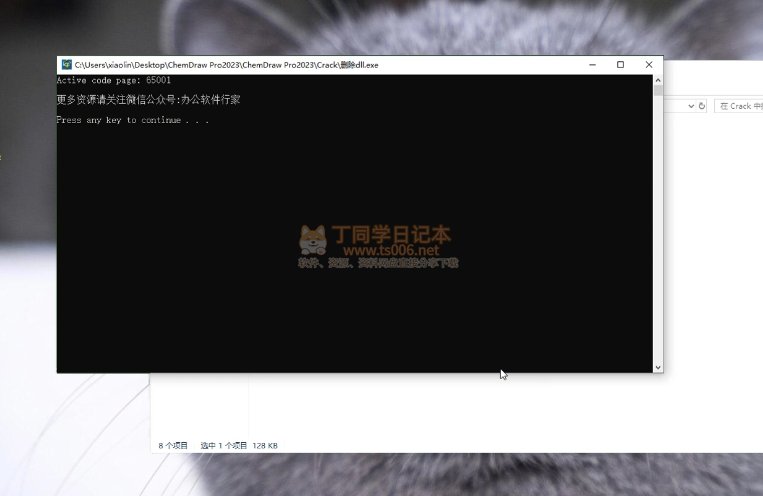Click the console scrollbar down arrow
The image size is (763, 496).
[x=658, y=367]
